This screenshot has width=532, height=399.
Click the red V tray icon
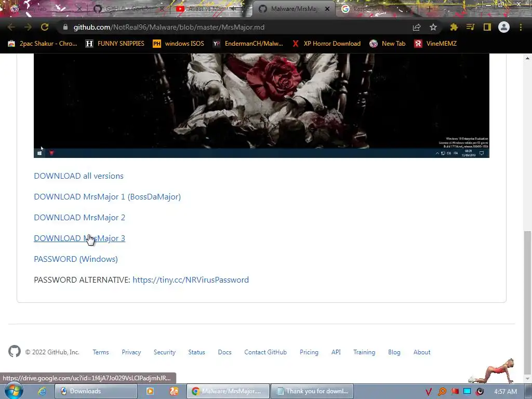[429, 392]
